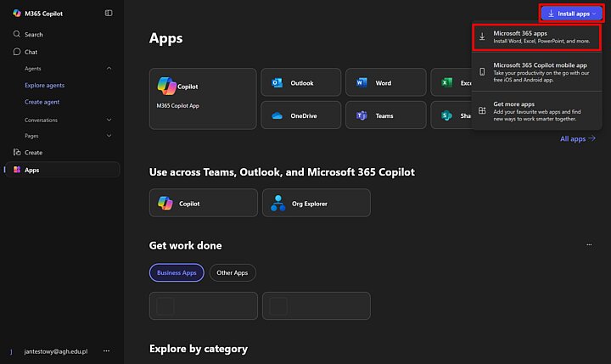Expand the Pages section
Viewport: 611px width, 364px height.
coord(109,136)
